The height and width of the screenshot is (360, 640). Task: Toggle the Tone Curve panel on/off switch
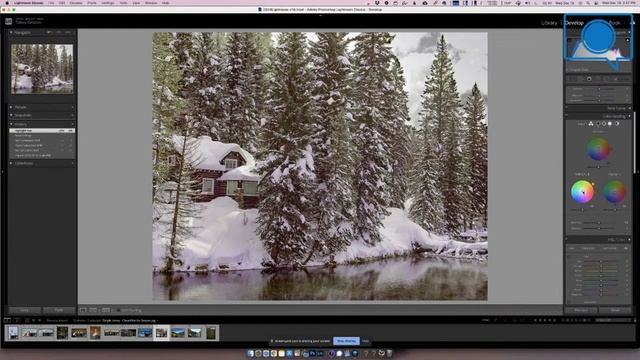[567, 108]
